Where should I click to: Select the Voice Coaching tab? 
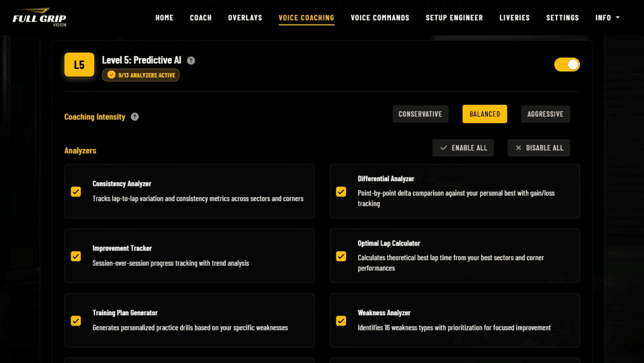[307, 18]
